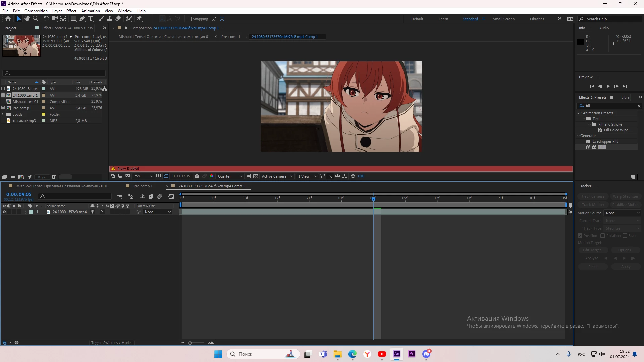Viewport: 644px width, 362px height.
Task: Check the Rotation checkbox in Tracker
Action: click(x=603, y=236)
